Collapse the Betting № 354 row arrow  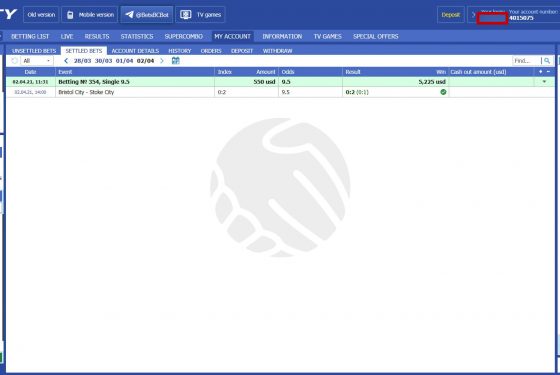coord(544,82)
